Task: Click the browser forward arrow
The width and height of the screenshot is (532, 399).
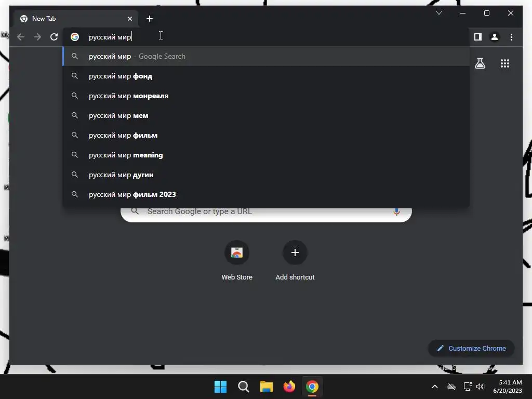Action: pos(37,37)
